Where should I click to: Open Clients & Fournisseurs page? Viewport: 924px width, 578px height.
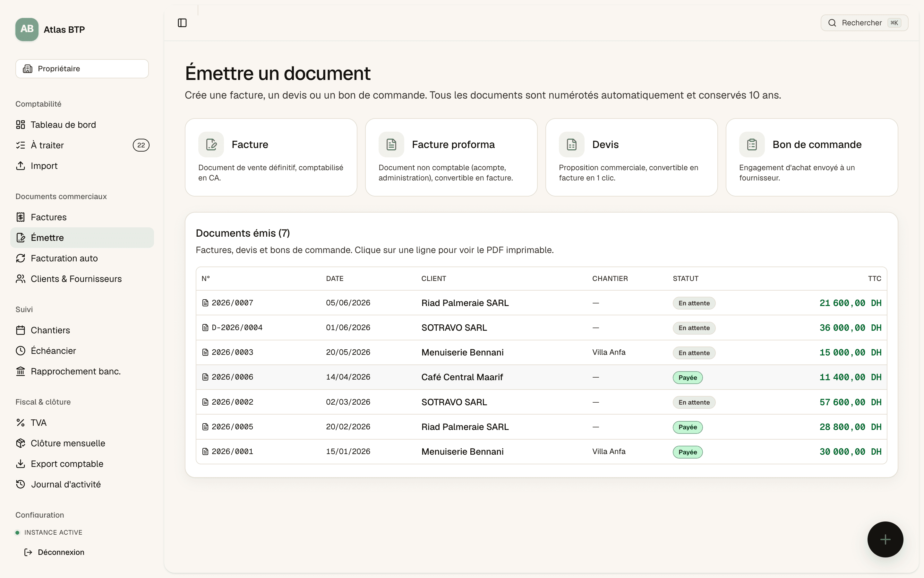pyautogui.click(x=82, y=279)
